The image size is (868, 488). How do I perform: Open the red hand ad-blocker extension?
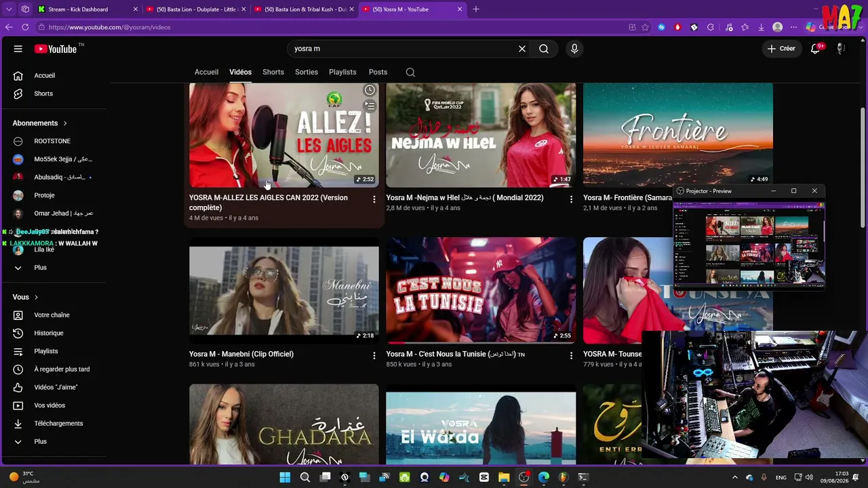click(677, 27)
